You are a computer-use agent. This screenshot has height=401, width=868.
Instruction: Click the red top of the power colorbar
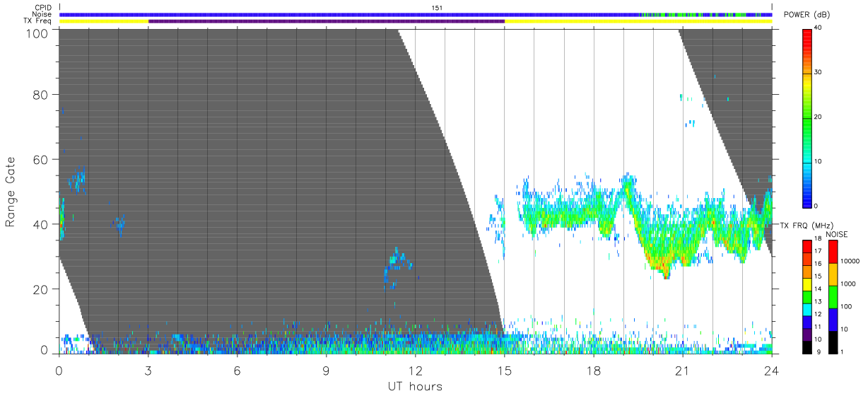click(807, 39)
